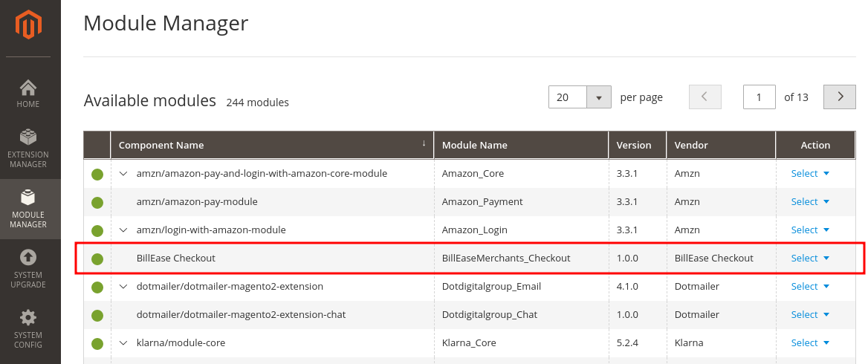
Task: Open Extension Manager in the sidebar
Action: click(27, 149)
